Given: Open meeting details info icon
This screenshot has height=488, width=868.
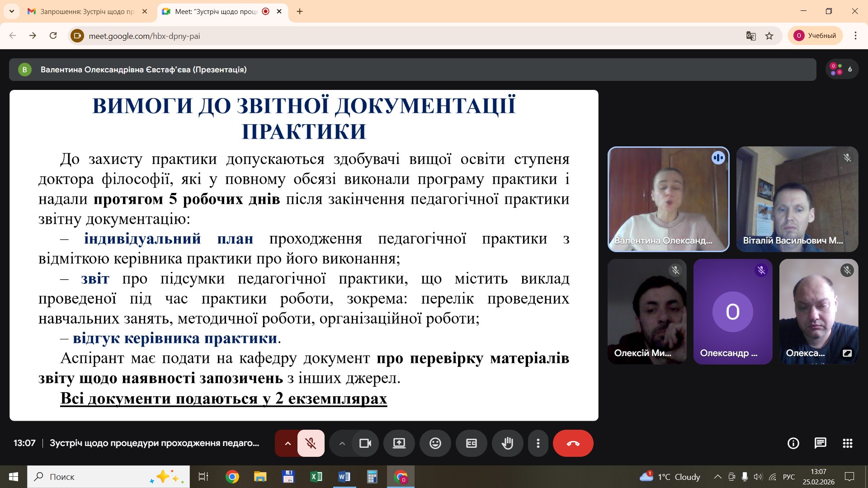Looking at the screenshot, I should 793,443.
